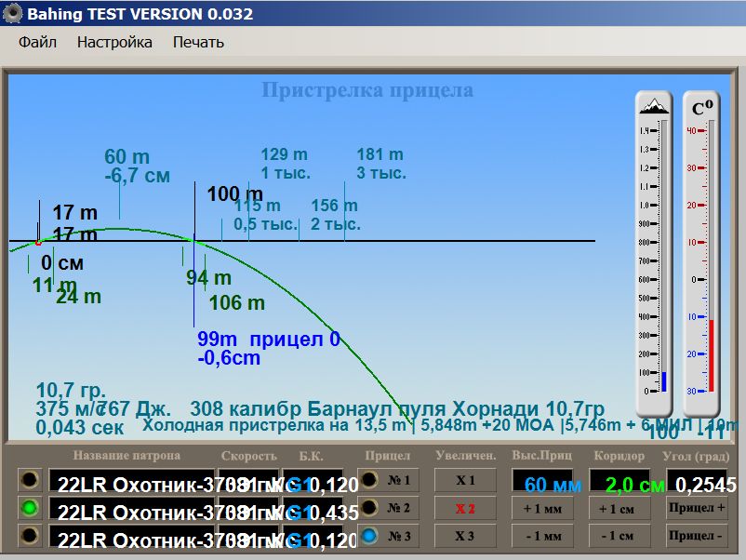This screenshot has height=560, width=746.
Task: Click the C° icon atop the thermometer
Action: pyautogui.click(x=700, y=106)
